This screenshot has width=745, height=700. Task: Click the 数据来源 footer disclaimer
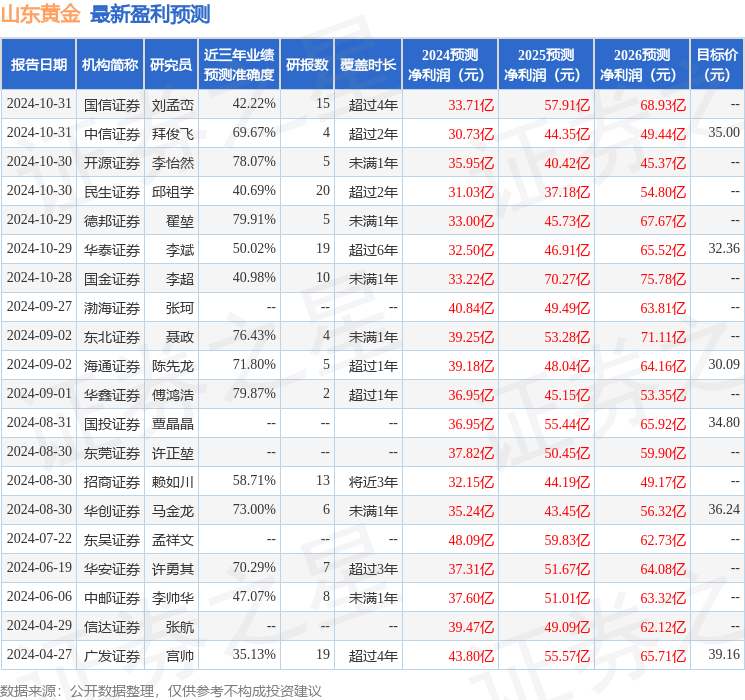click(x=161, y=690)
